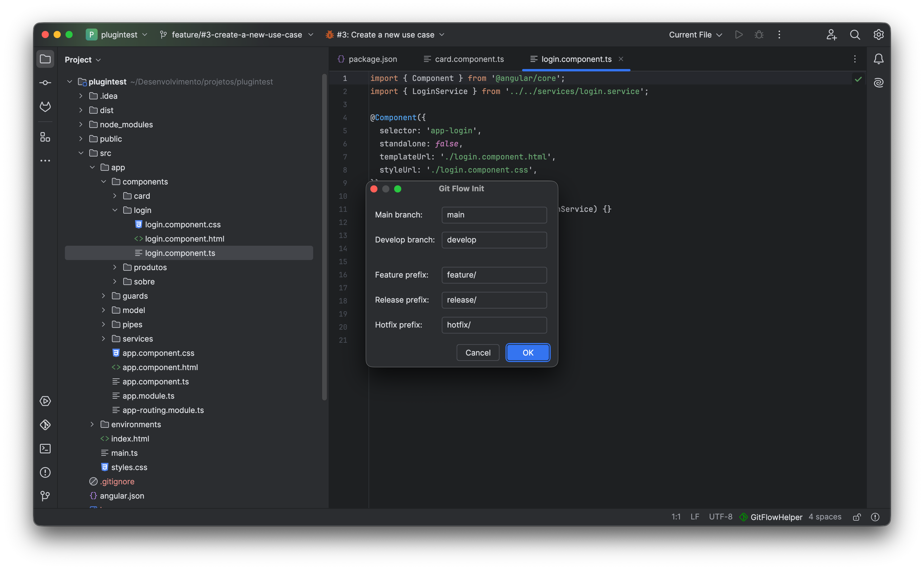Expand the node_modules folder

(x=81, y=124)
